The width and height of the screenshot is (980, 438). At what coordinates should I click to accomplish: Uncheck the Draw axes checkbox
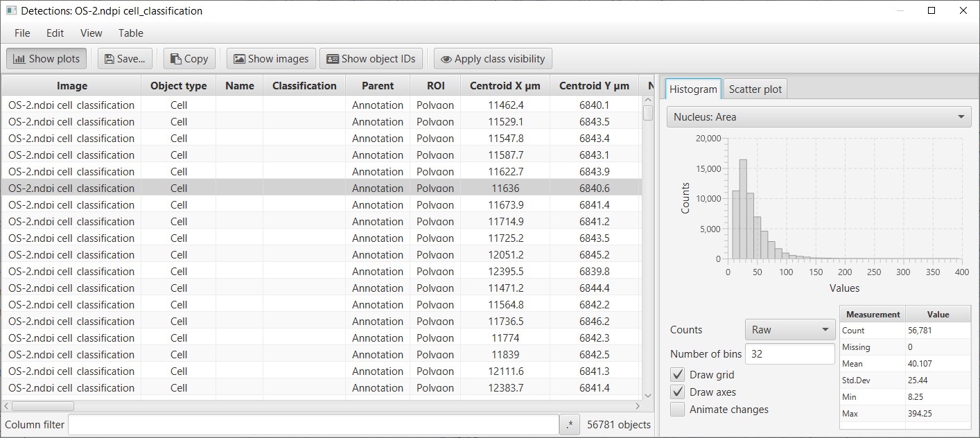tap(678, 392)
